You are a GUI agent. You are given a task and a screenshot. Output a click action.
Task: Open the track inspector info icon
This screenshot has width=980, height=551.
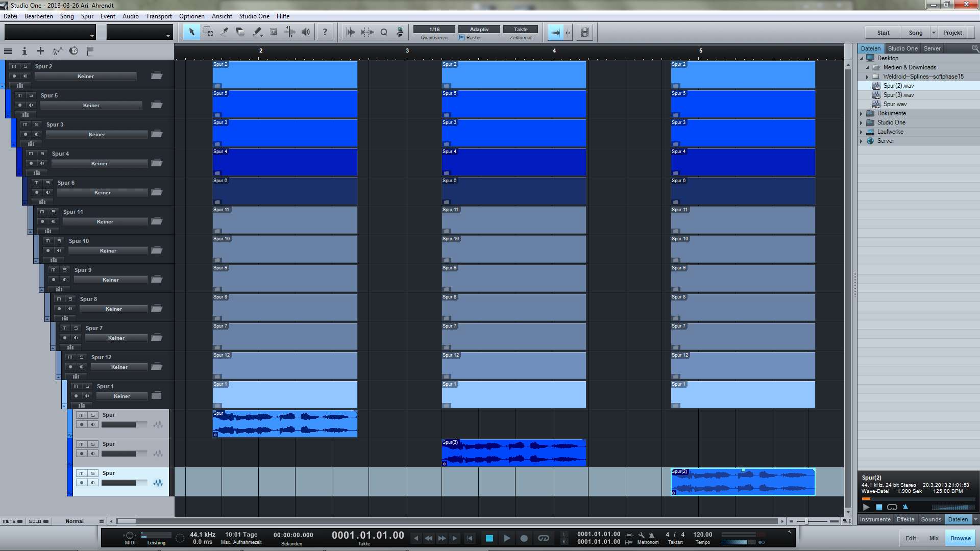click(24, 51)
